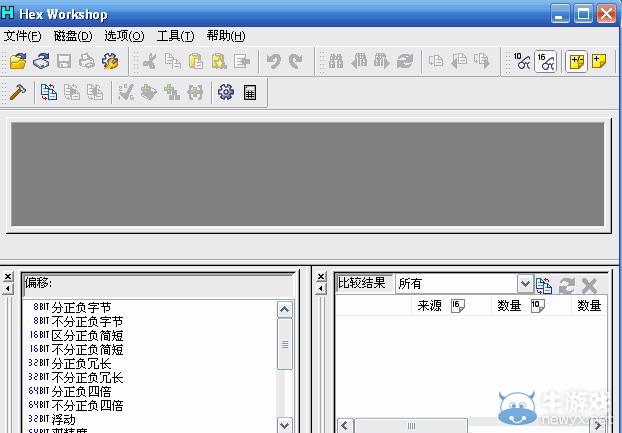Close the data inspector panel with X
Screen dimensions: 622x433
[8, 276]
